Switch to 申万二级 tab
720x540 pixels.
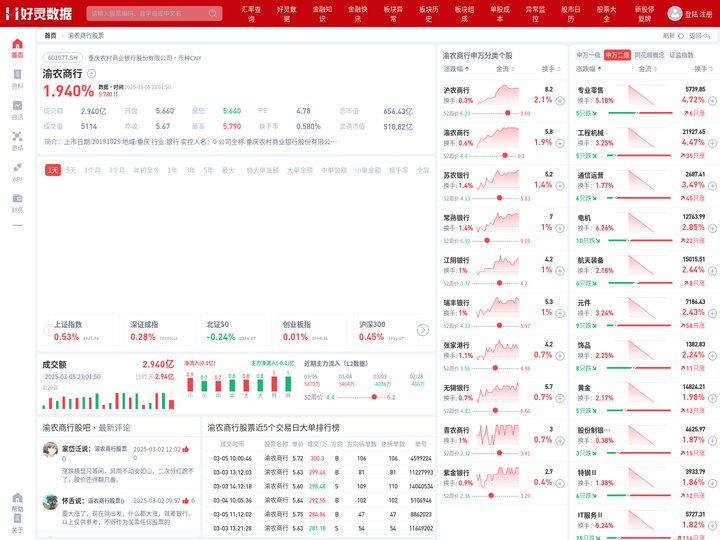click(617, 55)
